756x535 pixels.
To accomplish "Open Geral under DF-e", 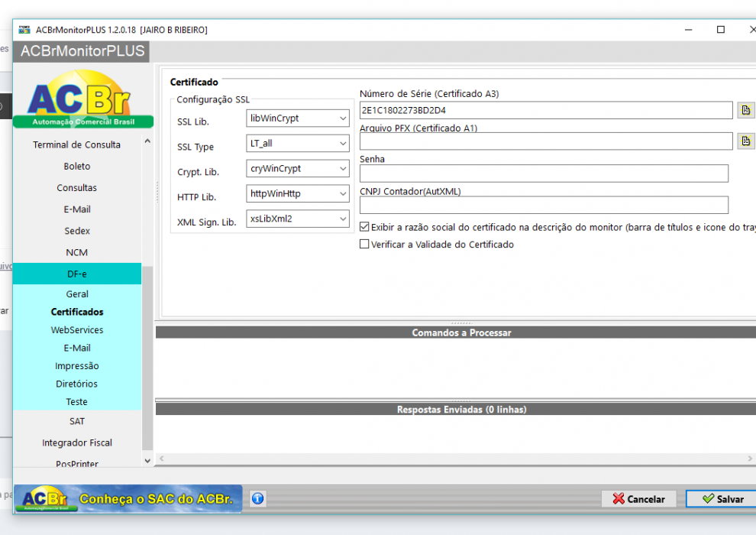I will (76, 293).
